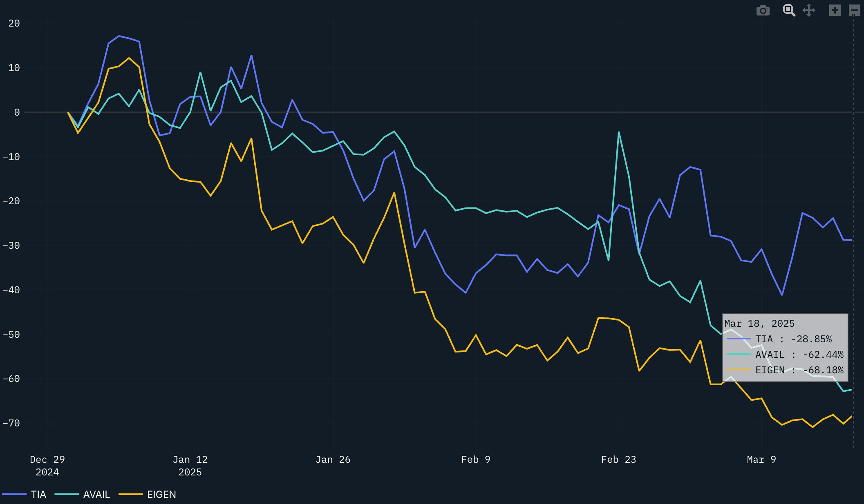This screenshot has height=504, width=864.
Task: Click the blue TIA legend line swatch
Action: (x=14, y=494)
